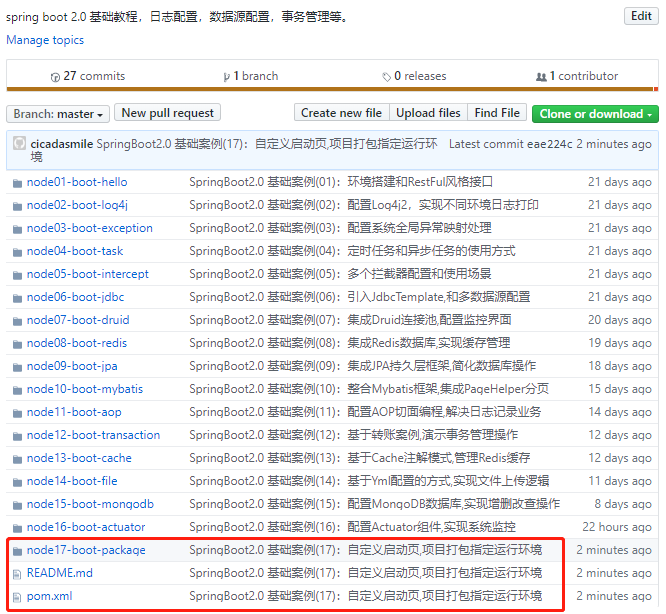Open node10-boot-mybatis folder link
Viewport: 666px width, 614px height.
pyautogui.click(x=85, y=389)
